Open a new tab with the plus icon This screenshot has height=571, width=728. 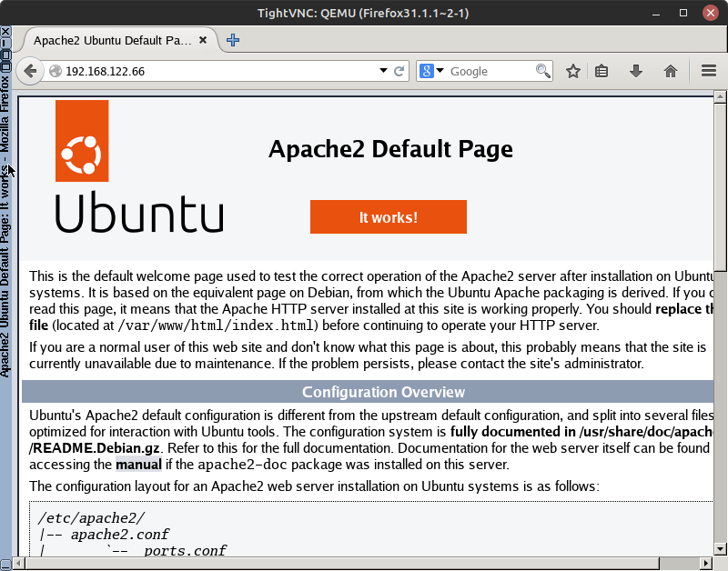point(233,40)
